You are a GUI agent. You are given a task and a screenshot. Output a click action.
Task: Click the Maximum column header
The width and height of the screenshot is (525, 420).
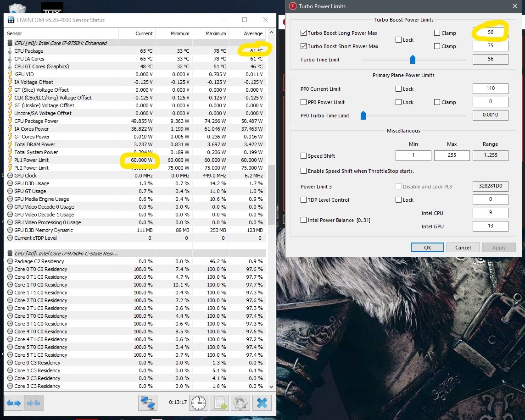click(x=211, y=33)
